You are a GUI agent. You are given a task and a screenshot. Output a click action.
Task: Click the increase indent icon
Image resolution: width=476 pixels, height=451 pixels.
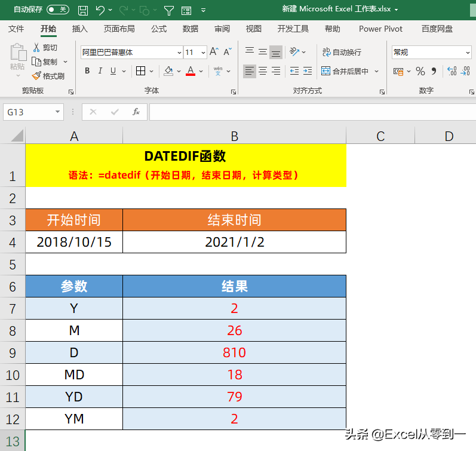tap(307, 71)
